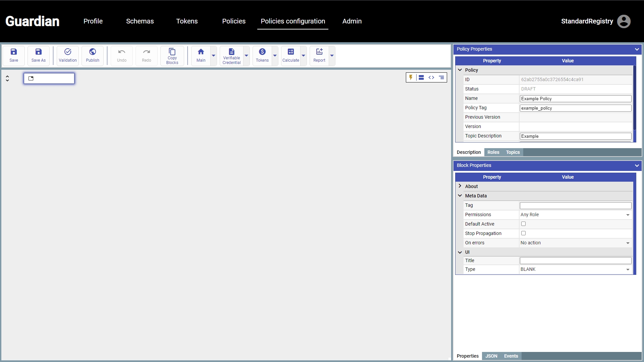Check the Stop Propagation box

(x=523, y=233)
